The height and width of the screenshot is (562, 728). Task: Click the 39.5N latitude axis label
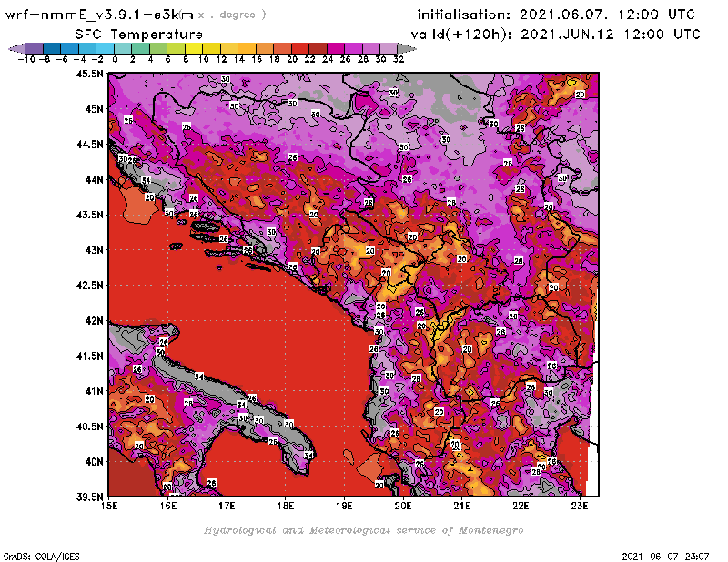[x=89, y=497]
